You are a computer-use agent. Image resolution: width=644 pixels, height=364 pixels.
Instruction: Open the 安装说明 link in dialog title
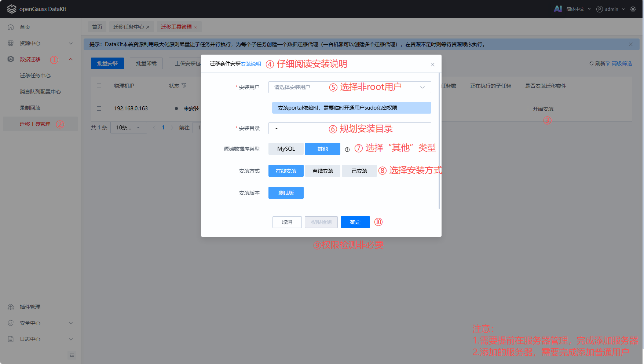pyautogui.click(x=251, y=64)
